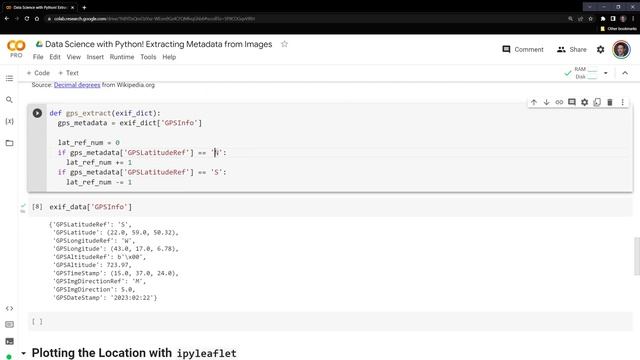
Task: Reload the browser page
Action: (27, 18)
